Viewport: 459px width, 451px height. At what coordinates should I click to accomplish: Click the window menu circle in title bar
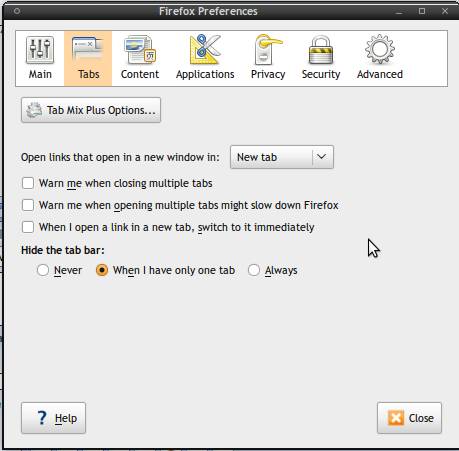17,11
